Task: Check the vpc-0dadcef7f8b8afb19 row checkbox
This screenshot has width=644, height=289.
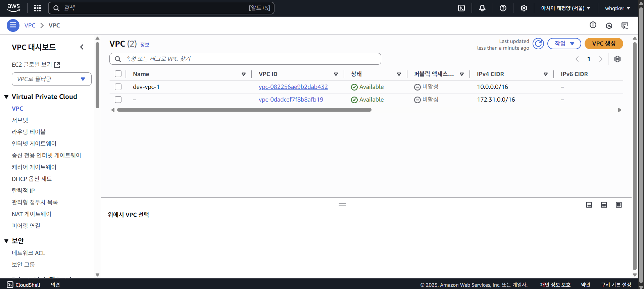Action: pos(118,100)
